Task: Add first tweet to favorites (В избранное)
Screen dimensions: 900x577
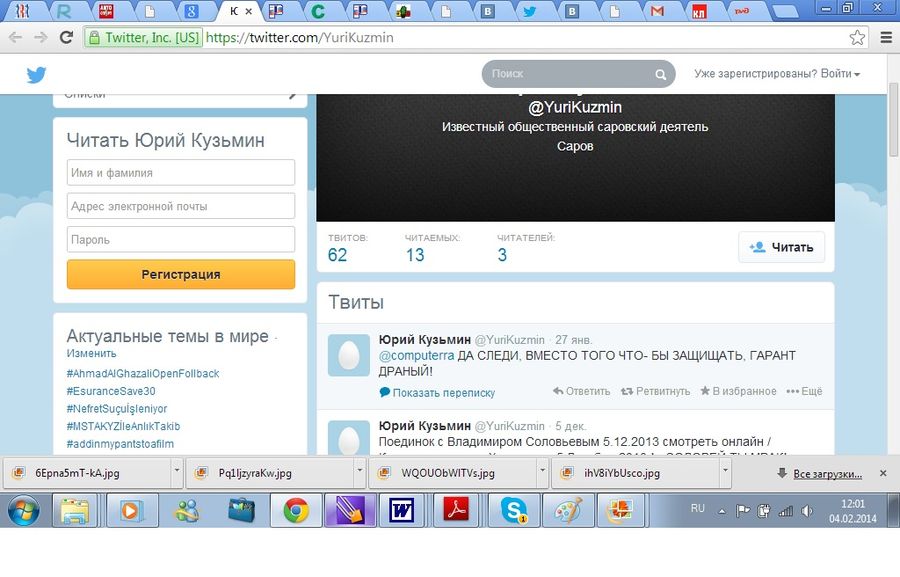Action: pyautogui.click(x=738, y=391)
